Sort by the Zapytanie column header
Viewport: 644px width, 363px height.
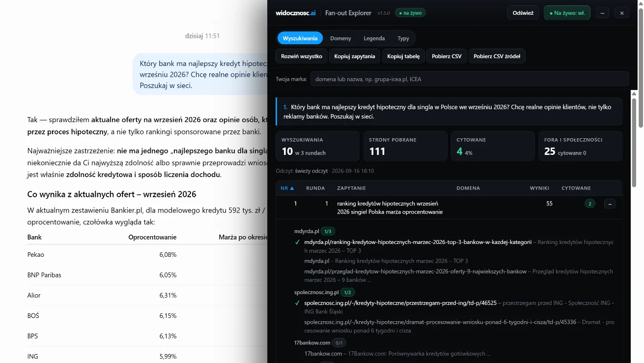coord(351,188)
